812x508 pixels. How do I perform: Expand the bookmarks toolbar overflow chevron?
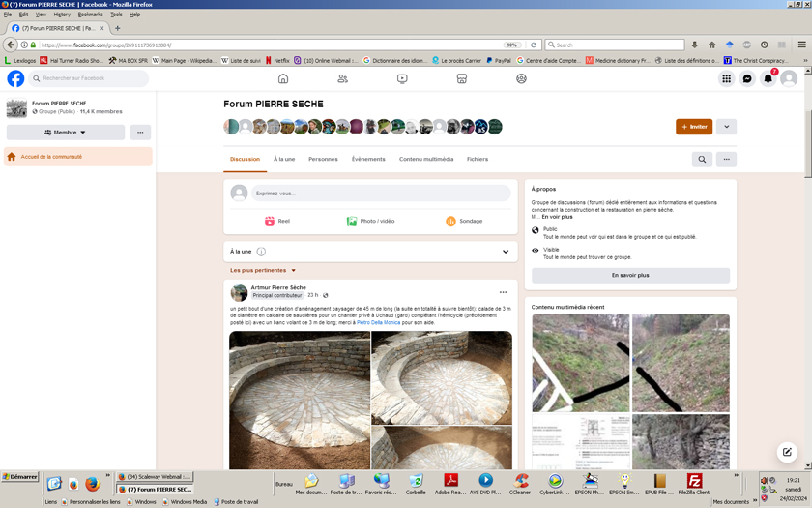point(805,61)
